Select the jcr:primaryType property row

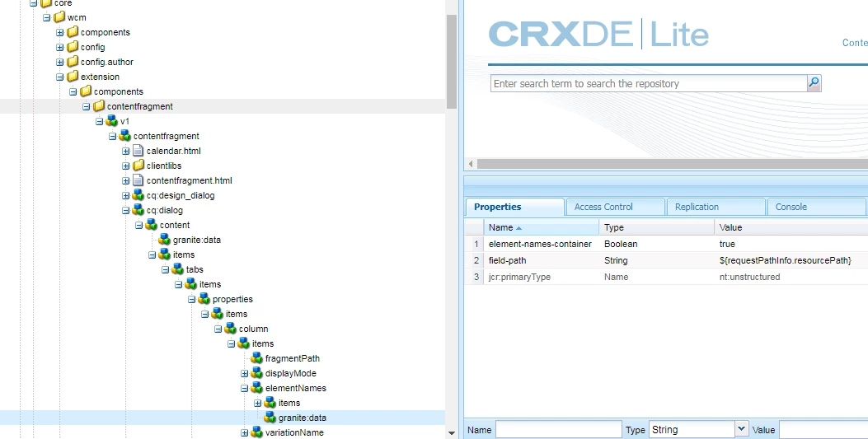[x=667, y=277]
